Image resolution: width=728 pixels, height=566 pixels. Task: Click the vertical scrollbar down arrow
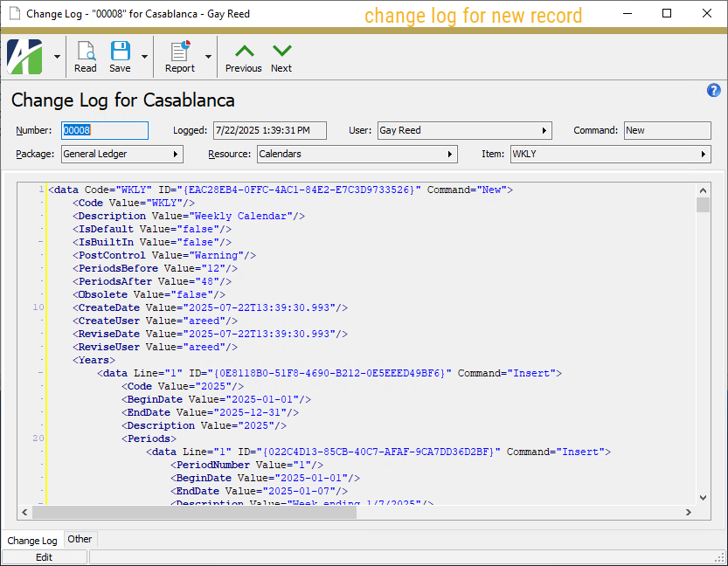703,498
